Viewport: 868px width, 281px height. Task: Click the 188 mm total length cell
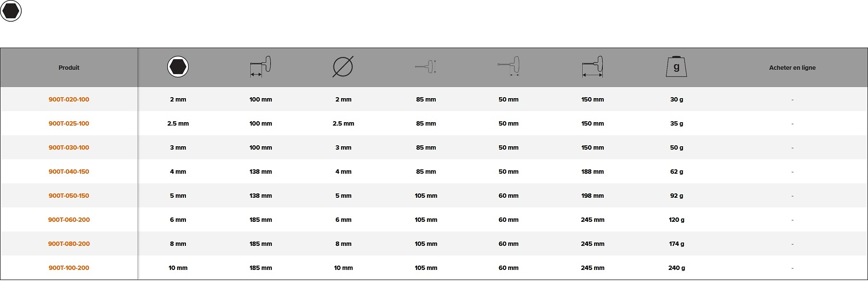click(x=592, y=172)
